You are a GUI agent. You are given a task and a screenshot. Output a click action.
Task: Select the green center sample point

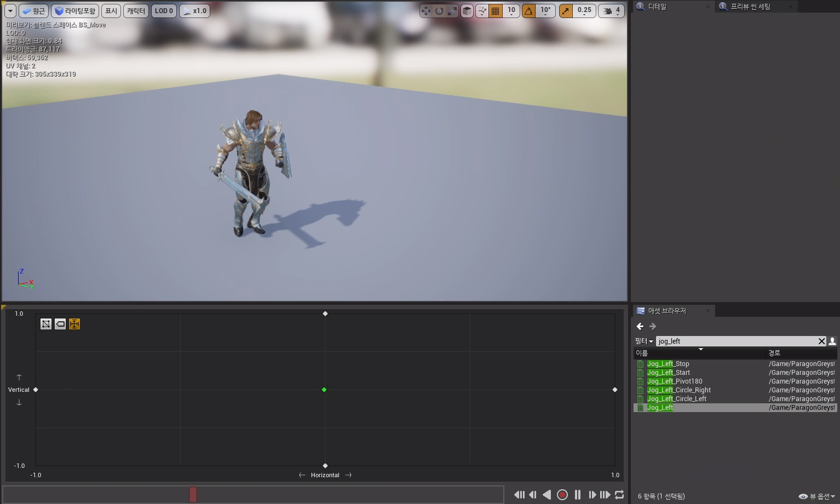point(324,390)
